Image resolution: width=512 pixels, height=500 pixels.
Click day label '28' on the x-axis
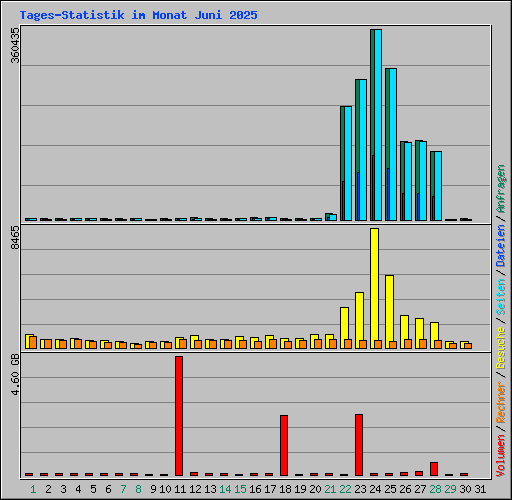click(x=435, y=489)
